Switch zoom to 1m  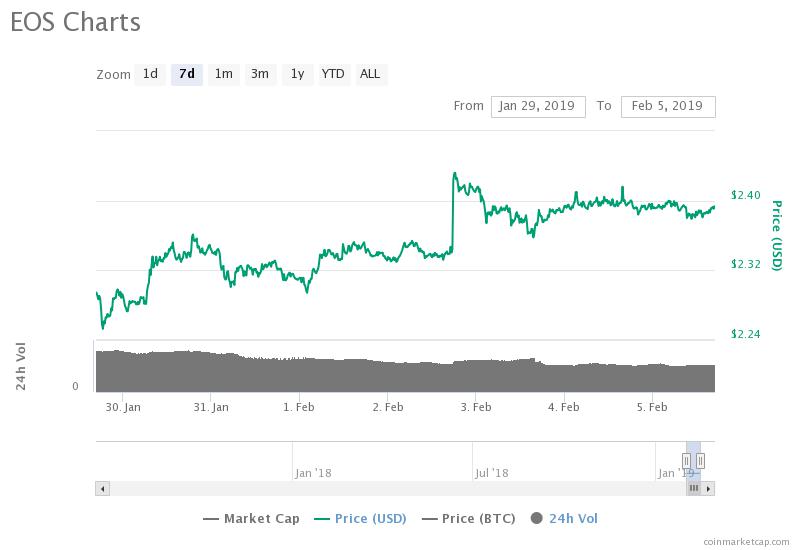point(223,74)
